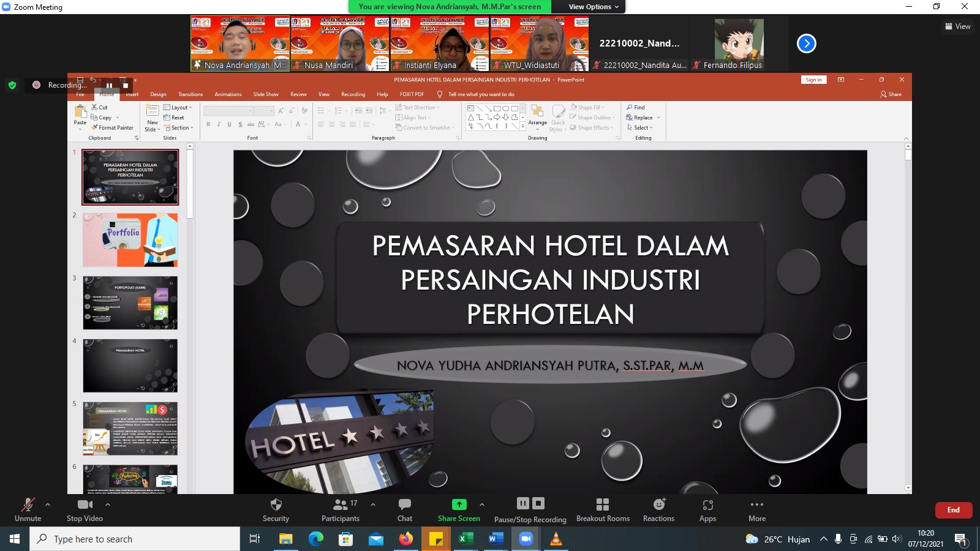This screenshot has height=551, width=980.
Task: Open the Review ribbon tab
Action: coord(298,94)
